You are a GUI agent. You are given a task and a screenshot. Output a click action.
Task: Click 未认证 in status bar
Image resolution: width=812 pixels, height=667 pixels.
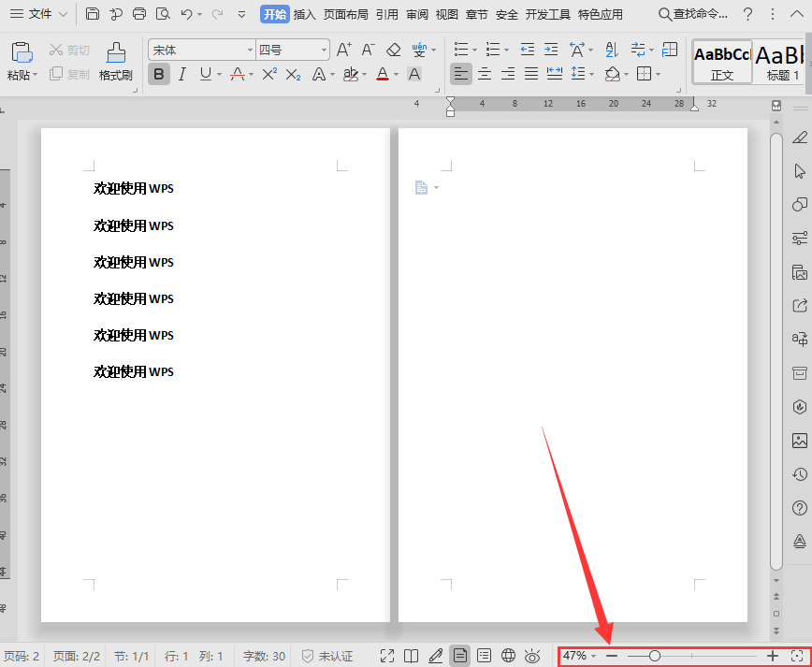pyautogui.click(x=327, y=656)
